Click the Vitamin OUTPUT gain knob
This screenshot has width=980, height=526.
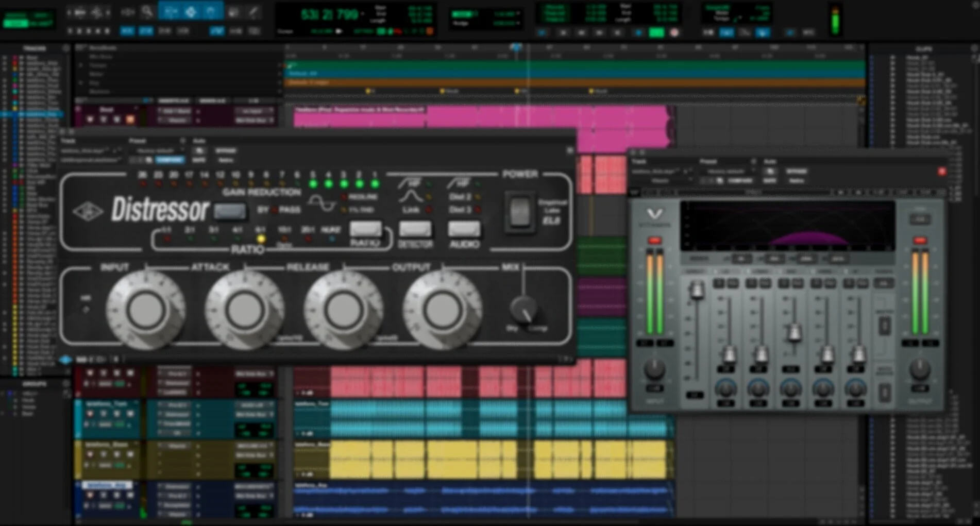coord(920,369)
